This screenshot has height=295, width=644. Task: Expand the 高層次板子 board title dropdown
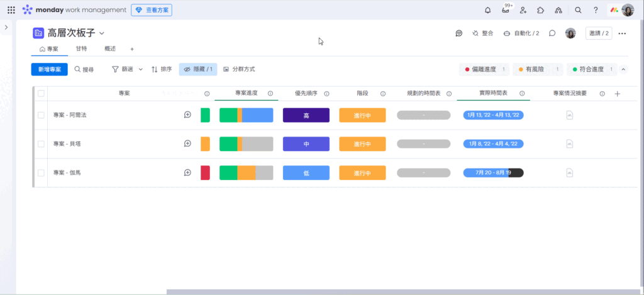coord(102,33)
